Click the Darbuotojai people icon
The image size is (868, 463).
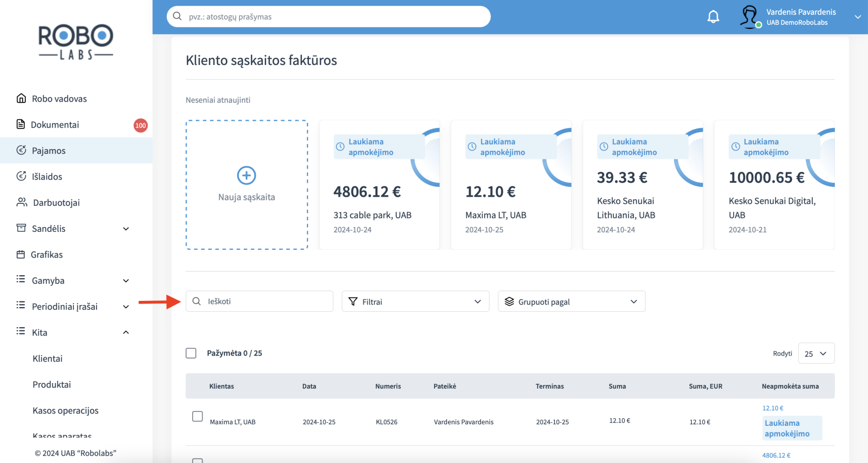pos(22,202)
